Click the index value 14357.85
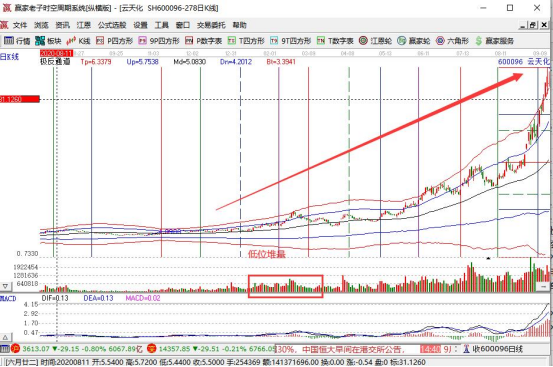 point(174,349)
